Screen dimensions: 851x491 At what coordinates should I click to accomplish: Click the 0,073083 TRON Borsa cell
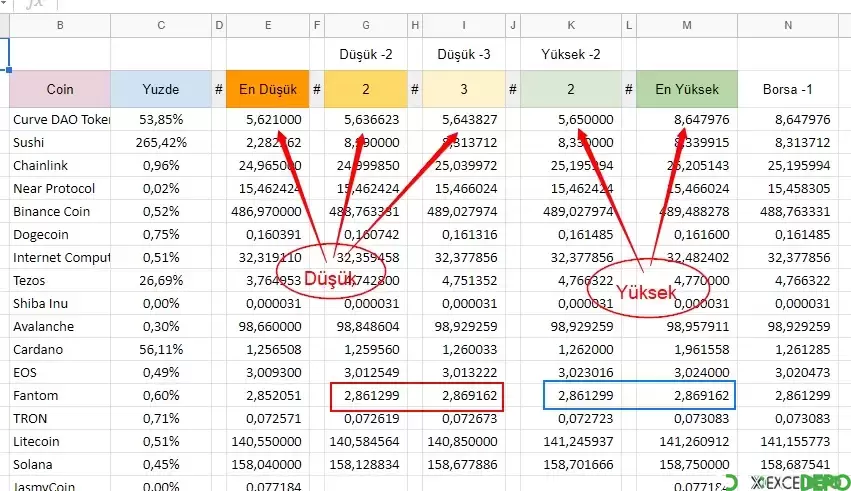click(x=788, y=418)
